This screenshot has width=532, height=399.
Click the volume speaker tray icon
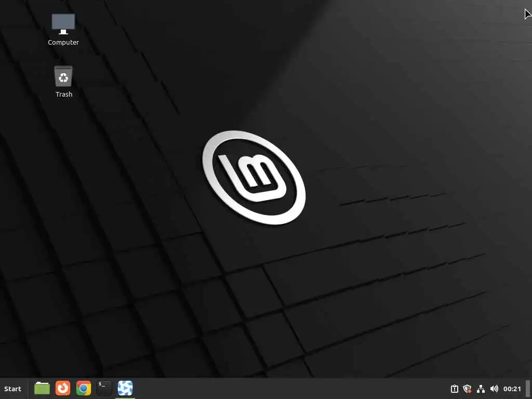pos(494,389)
